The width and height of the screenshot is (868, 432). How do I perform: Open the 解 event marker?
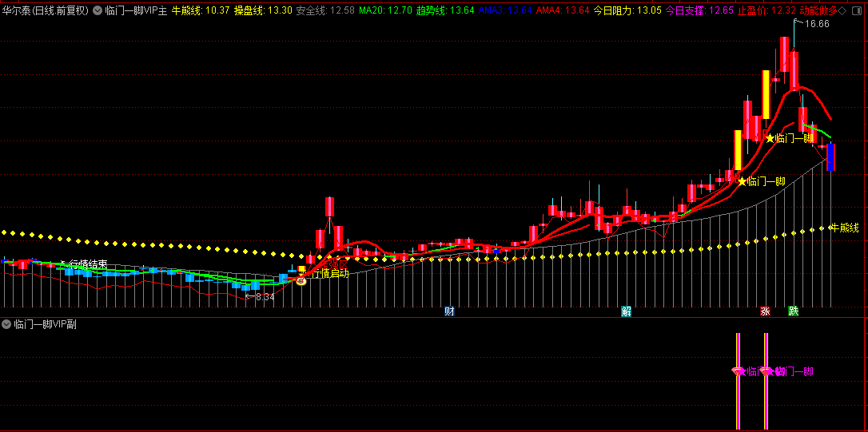tap(626, 311)
